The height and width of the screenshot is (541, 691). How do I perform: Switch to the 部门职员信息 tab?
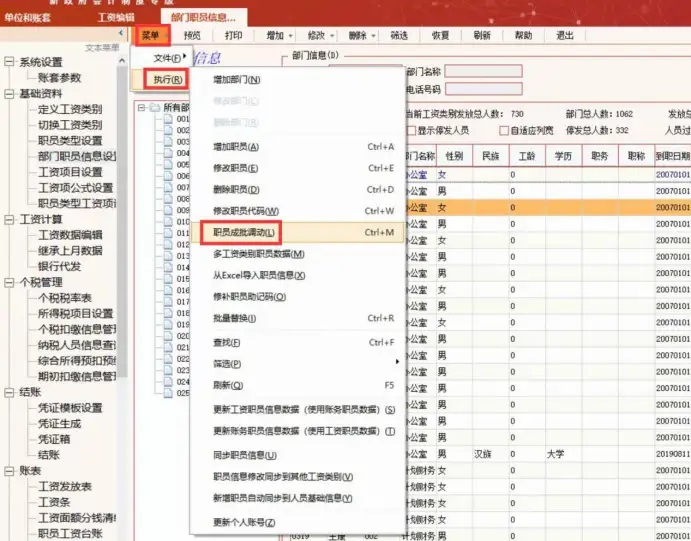click(x=203, y=18)
